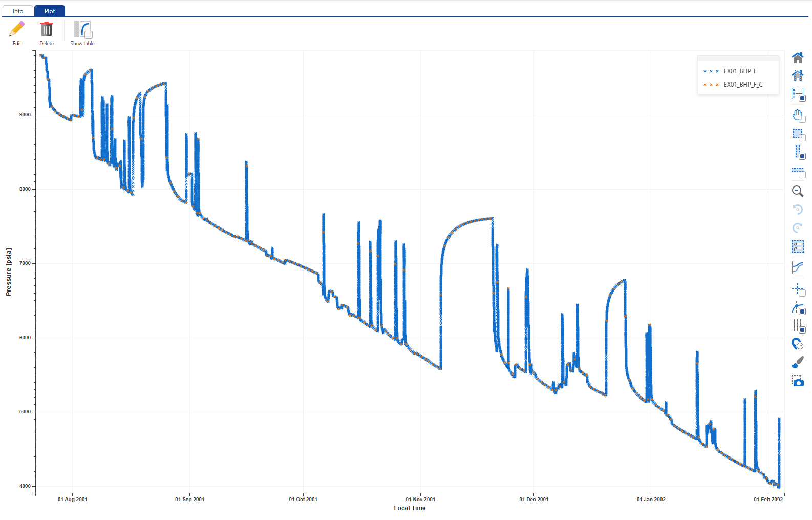Click the Pressure [psia] axis label
Screen dimensions: 812x520
(x=9, y=272)
